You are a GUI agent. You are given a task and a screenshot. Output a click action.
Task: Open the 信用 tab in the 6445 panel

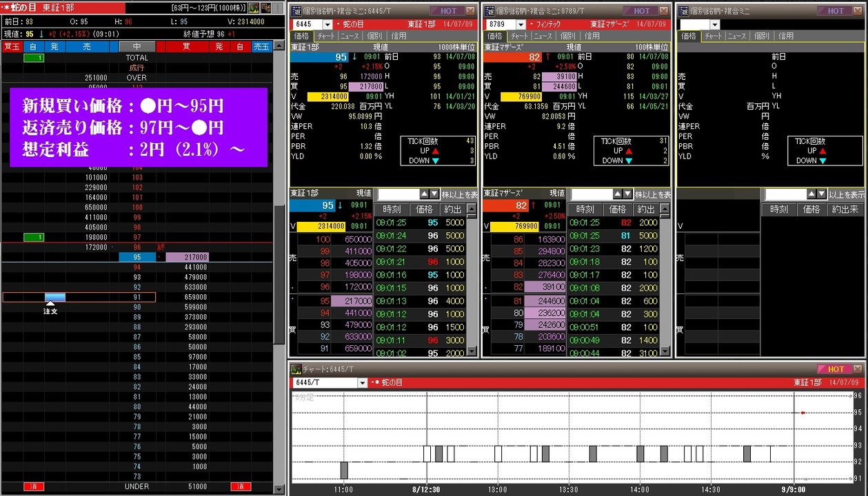[398, 36]
